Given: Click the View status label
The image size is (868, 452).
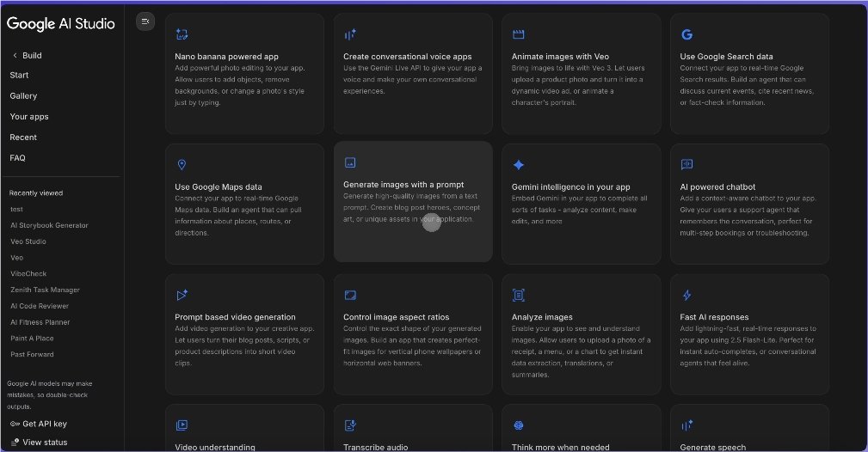Looking at the screenshot, I should 45,442.
